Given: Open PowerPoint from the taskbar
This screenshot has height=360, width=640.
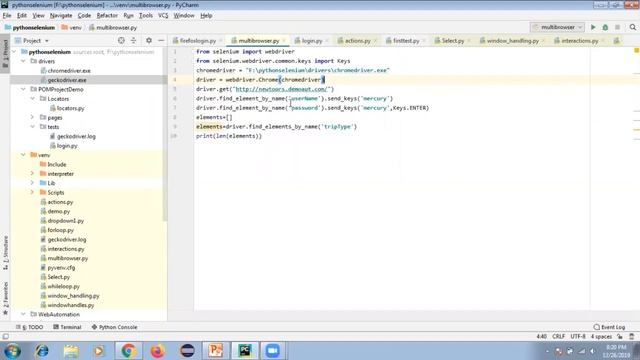Looking at the screenshot, I should click(216, 351).
